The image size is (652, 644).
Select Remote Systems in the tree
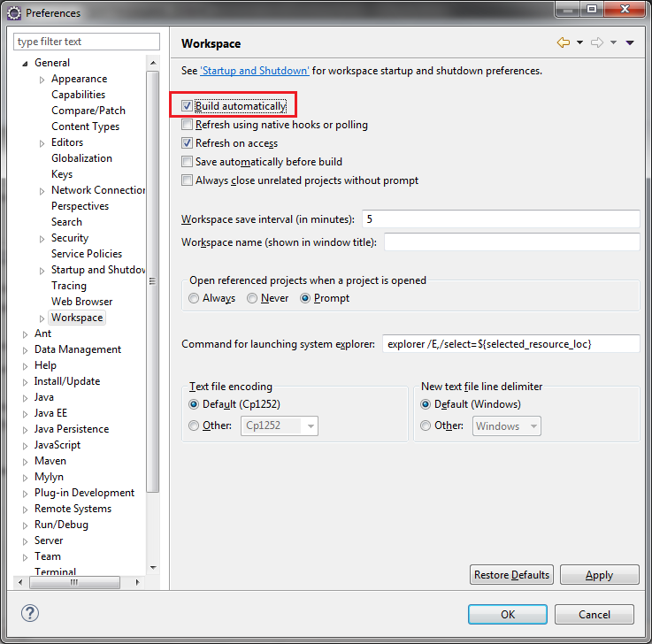pos(73,509)
